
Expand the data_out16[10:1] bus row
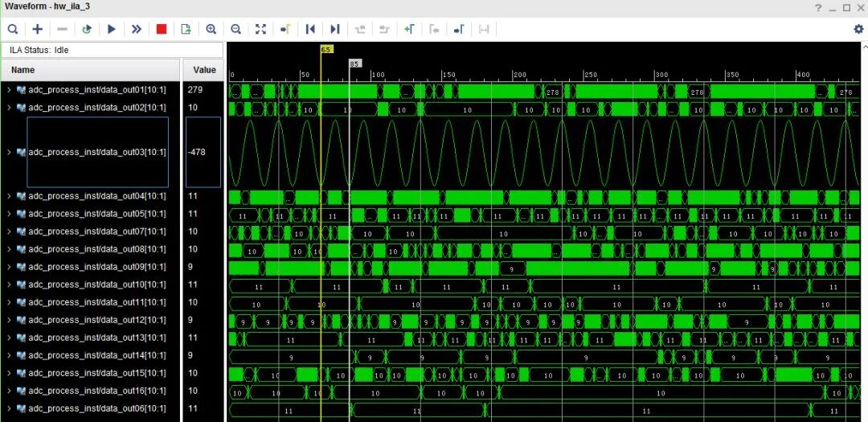coord(9,391)
